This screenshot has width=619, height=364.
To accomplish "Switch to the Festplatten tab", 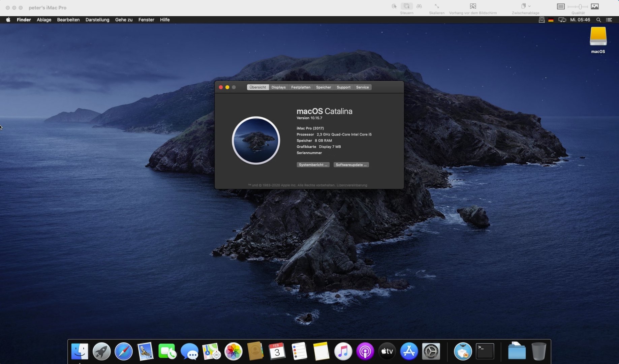I will click(x=301, y=87).
